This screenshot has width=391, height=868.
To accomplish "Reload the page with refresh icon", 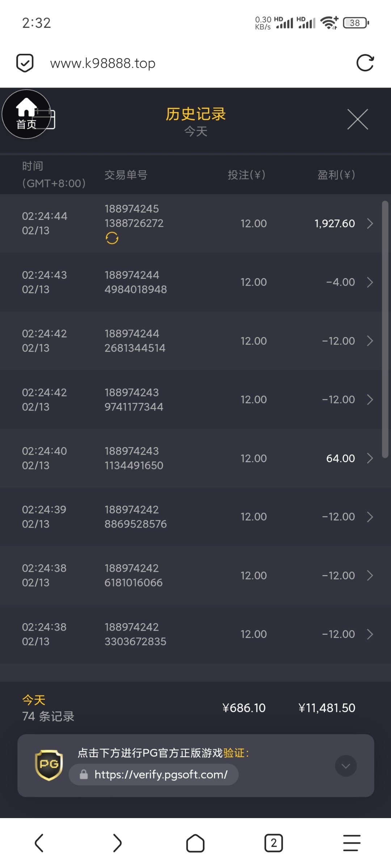I will click(365, 63).
